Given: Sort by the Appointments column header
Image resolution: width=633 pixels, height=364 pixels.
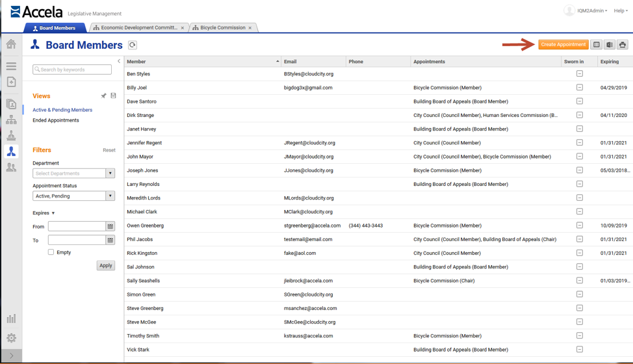Looking at the screenshot, I should coord(485,61).
